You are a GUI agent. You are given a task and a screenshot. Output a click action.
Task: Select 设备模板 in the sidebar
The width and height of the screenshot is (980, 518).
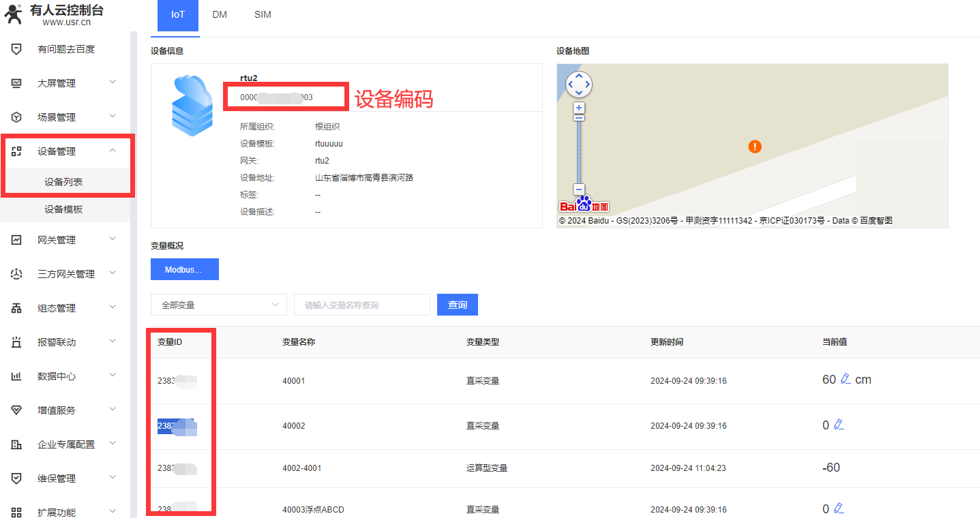click(63, 209)
